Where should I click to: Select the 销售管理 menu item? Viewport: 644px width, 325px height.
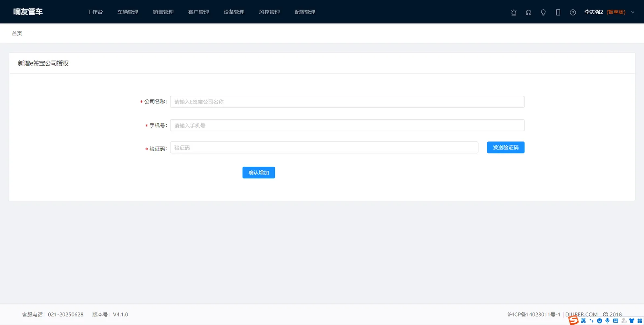pos(163,12)
